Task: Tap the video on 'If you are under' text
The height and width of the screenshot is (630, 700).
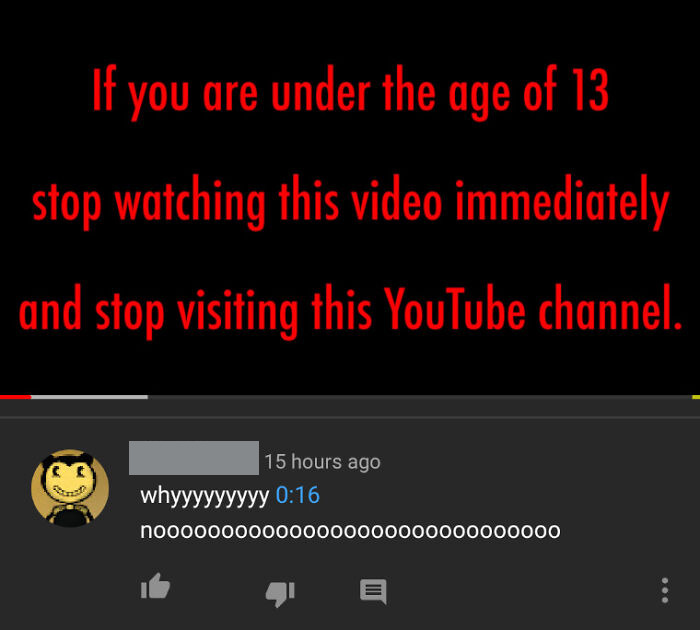Action: (350, 92)
